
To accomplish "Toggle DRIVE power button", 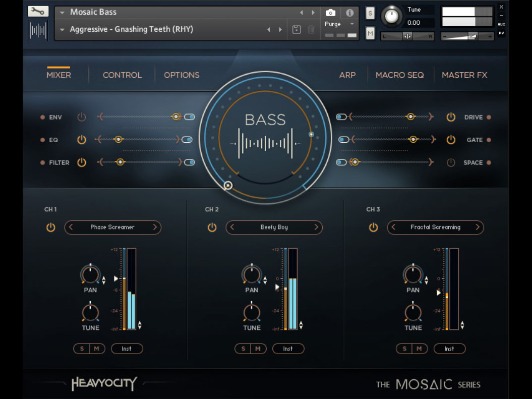I will click(x=451, y=117).
